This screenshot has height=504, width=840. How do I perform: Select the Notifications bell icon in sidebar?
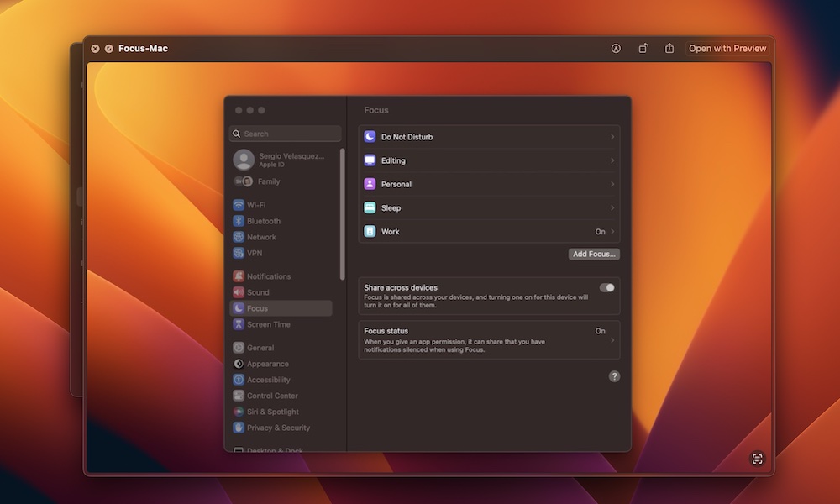(239, 276)
